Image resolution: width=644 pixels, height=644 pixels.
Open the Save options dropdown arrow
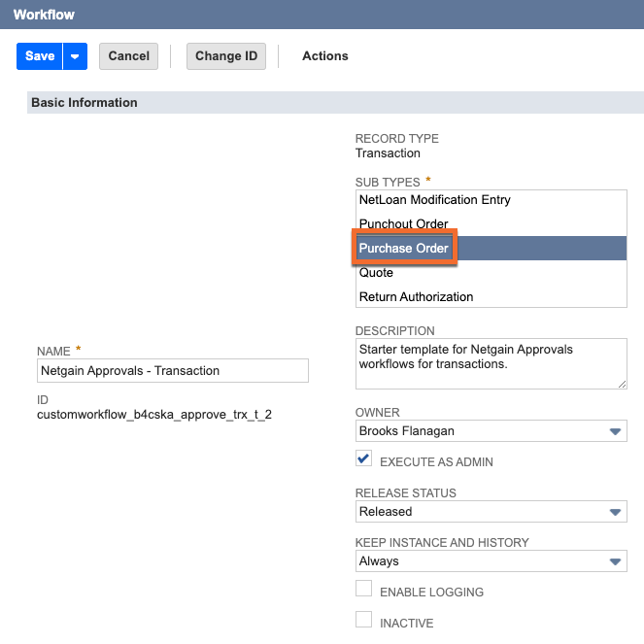tap(76, 56)
